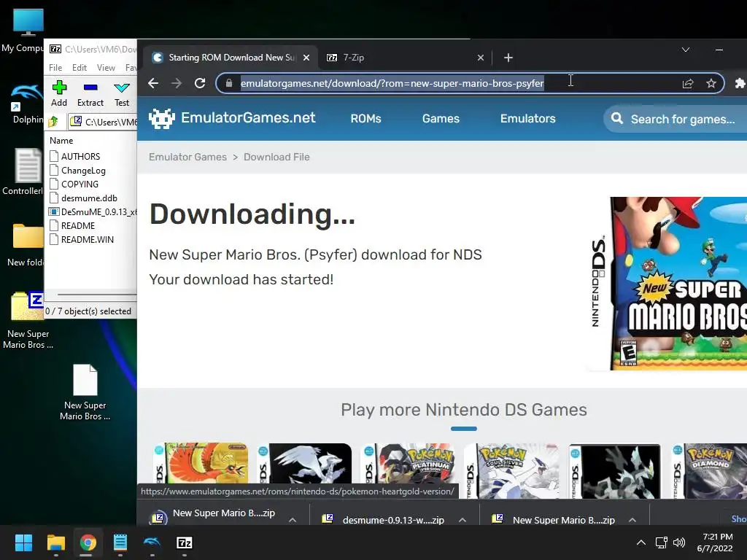
Task: Open the 7-Zip File menu
Action: [x=55, y=68]
